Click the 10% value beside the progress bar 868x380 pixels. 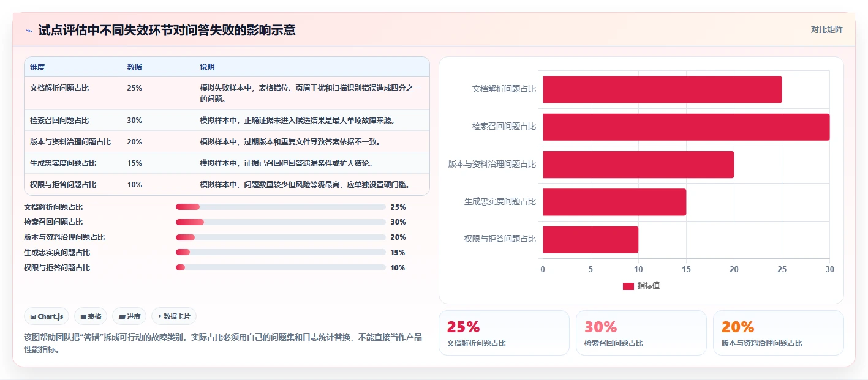398,267
